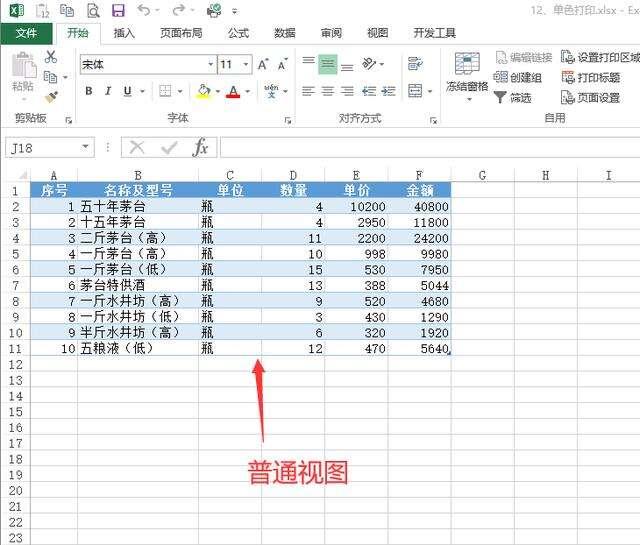Image resolution: width=640 pixels, height=545 pixels.
Task: Apply the yellow fill color bucket
Action: pos(204,91)
